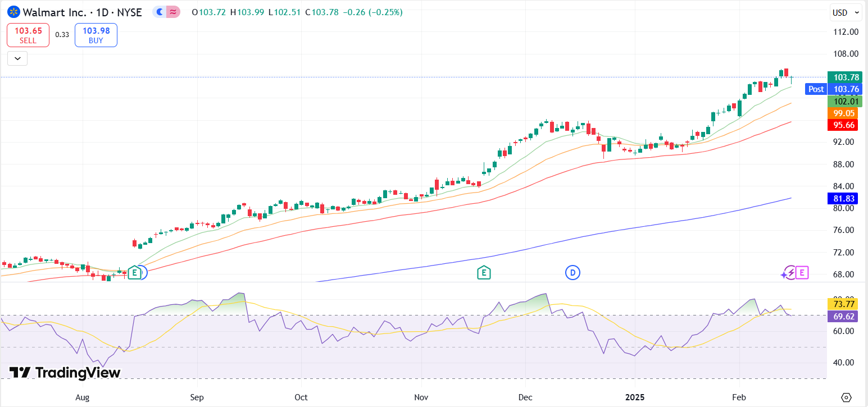Click the purple 69.62 RSI label

(843, 316)
